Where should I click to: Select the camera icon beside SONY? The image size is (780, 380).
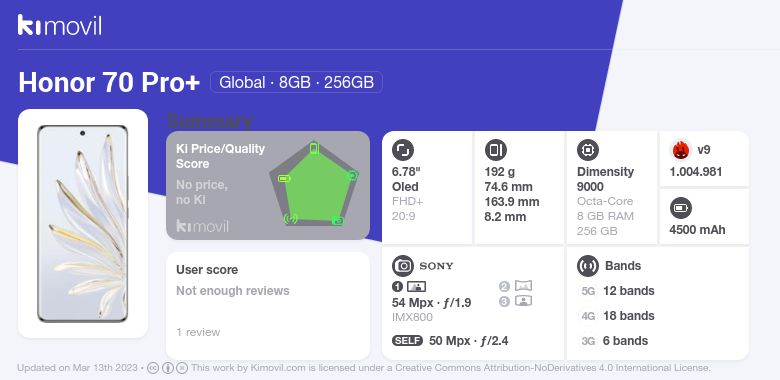click(x=403, y=266)
